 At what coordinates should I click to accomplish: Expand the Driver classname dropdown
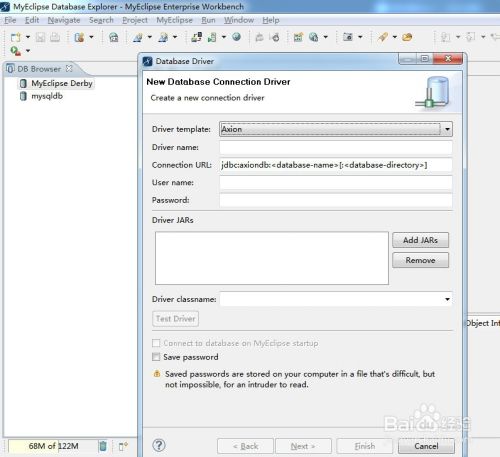coord(447,299)
